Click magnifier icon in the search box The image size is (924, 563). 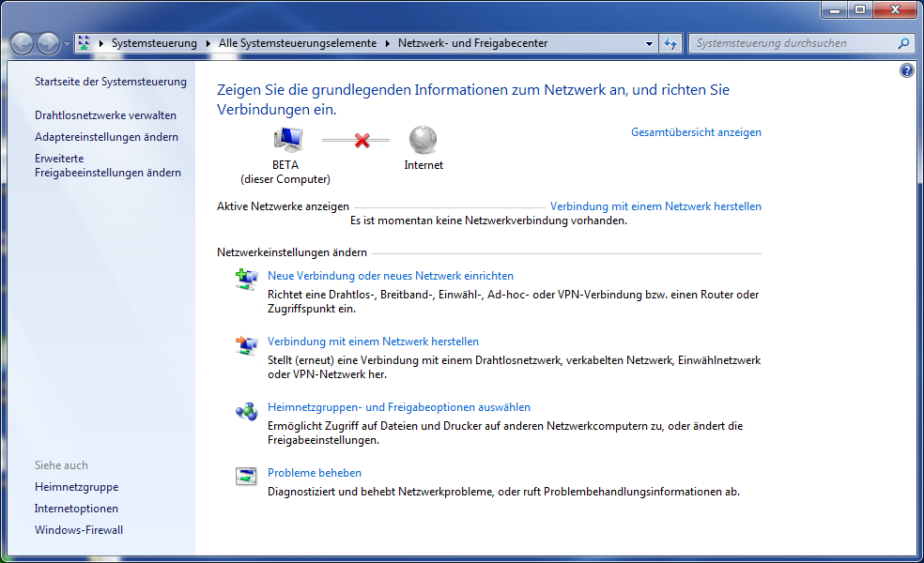pyautogui.click(x=903, y=43)
